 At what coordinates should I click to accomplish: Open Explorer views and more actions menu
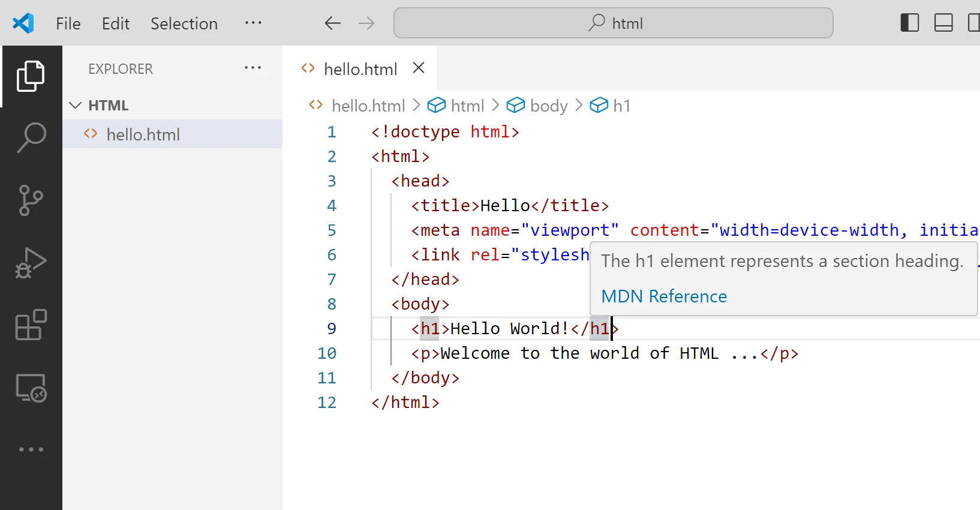[x=252, y=68]
